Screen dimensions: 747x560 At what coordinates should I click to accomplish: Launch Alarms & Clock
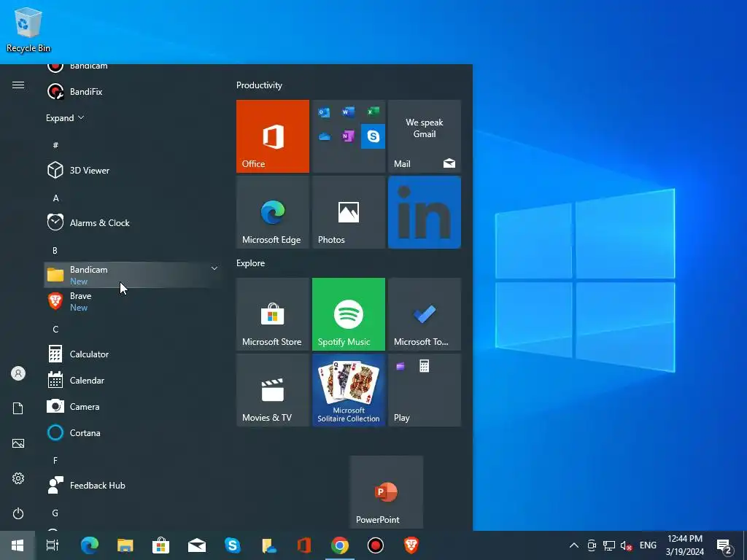(133, 222)
